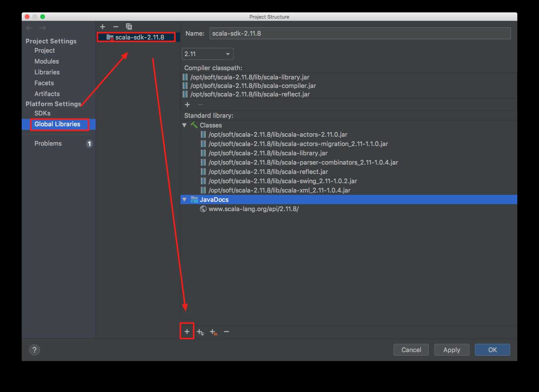Copy the selected library

(x=129, y=26)
